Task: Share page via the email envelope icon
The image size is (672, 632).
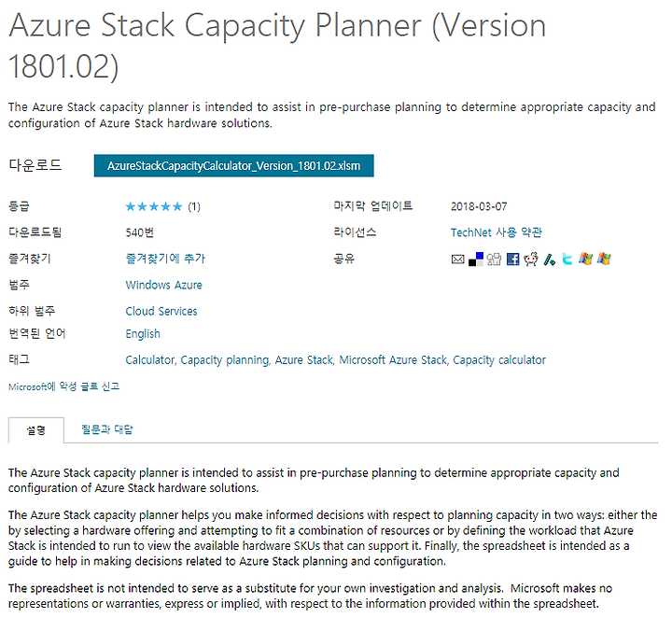Action: pyautogui.click(x=457, y=259)
